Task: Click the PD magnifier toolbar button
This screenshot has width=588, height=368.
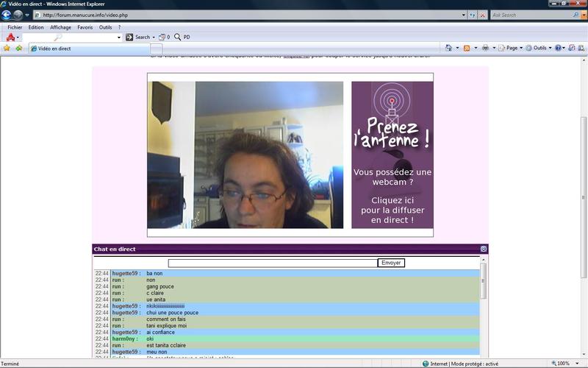Action: 182,37
